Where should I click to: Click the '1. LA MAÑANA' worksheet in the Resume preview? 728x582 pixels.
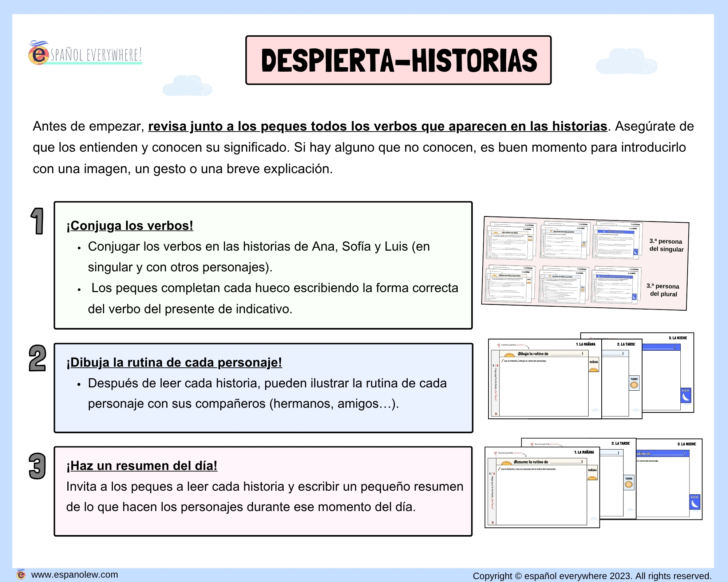tap(542, 487)
